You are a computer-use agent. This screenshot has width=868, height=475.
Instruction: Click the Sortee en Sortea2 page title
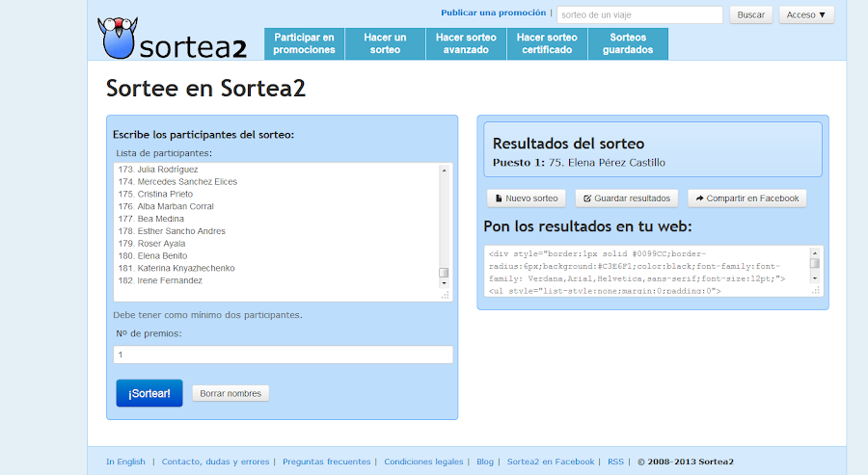(x=206, y=89)
